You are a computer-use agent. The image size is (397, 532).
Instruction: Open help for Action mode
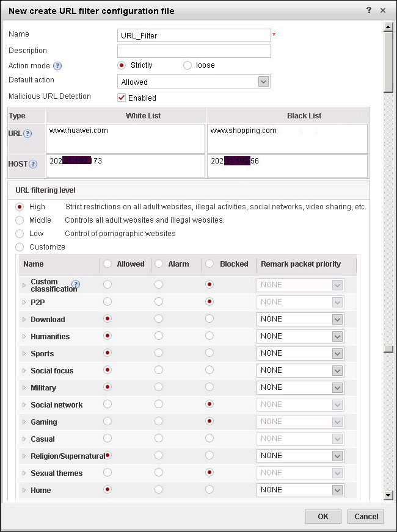(58, 66)
